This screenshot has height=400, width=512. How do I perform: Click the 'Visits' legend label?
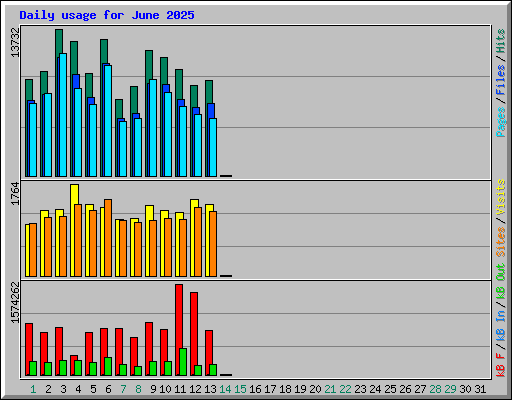point(501,197)
